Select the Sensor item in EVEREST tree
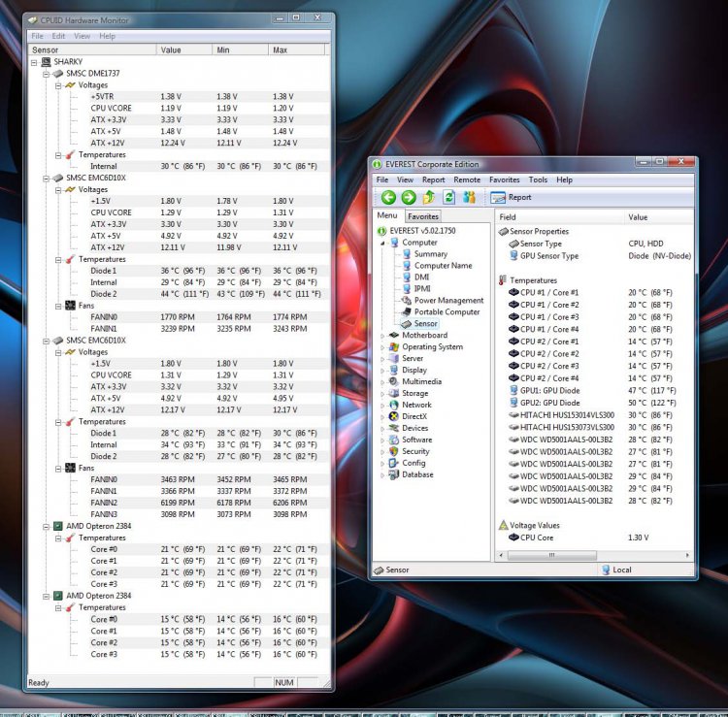Viewport: 728px width, 717px height. click(x=425, y=323)
